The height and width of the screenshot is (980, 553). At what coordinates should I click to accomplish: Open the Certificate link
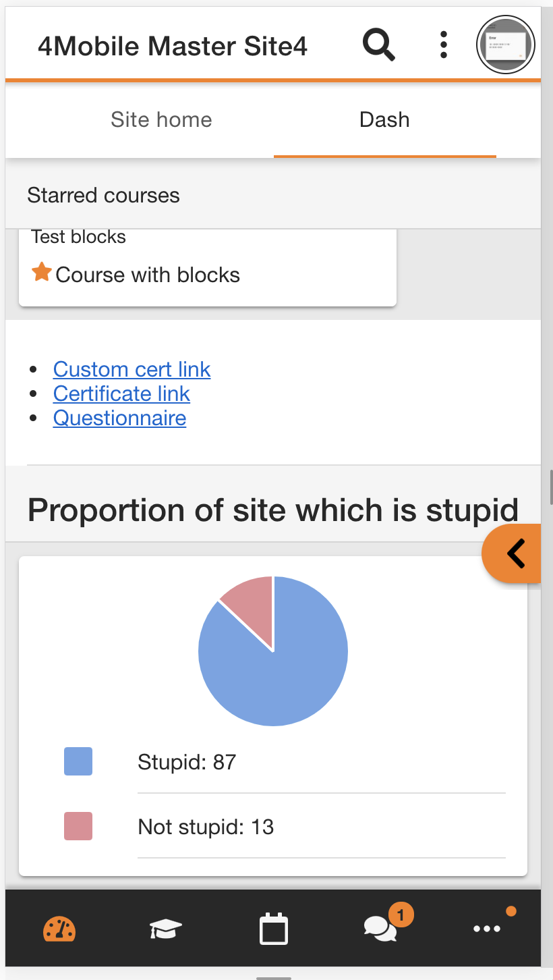(121, 393)
